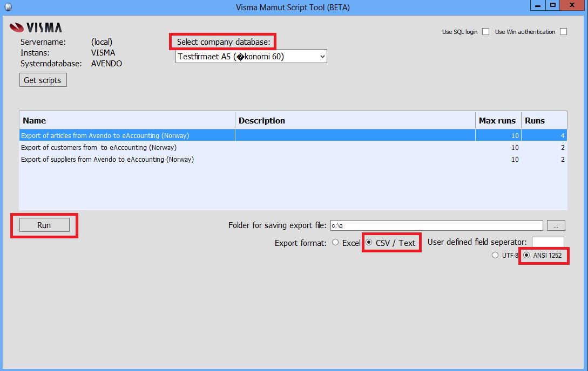Sort by the Name column header
This screenshot has width=588, height=371.
click(127, 121)
